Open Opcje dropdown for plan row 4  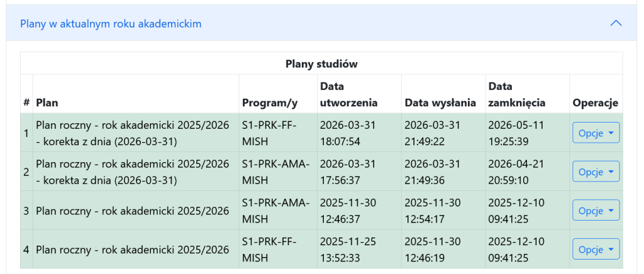[596, 249]
